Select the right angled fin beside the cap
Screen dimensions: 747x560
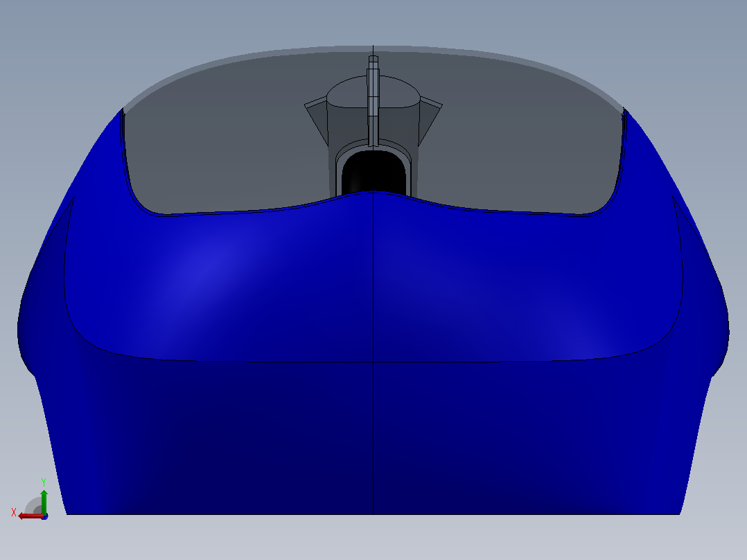coord(430,119)
